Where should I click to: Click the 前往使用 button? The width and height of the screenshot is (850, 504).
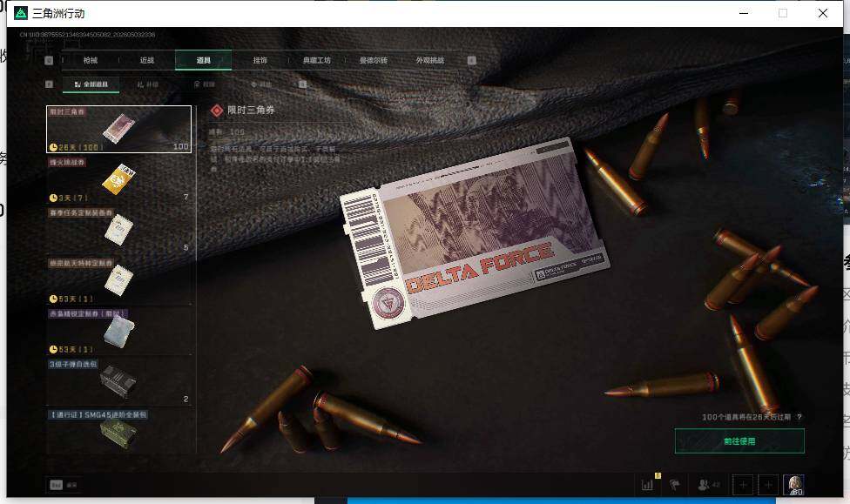(x=739, y=441)
